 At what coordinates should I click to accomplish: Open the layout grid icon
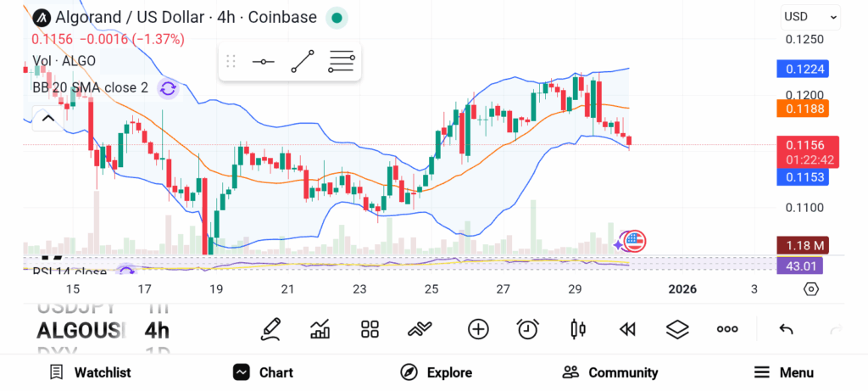click(x=370, y=329)
